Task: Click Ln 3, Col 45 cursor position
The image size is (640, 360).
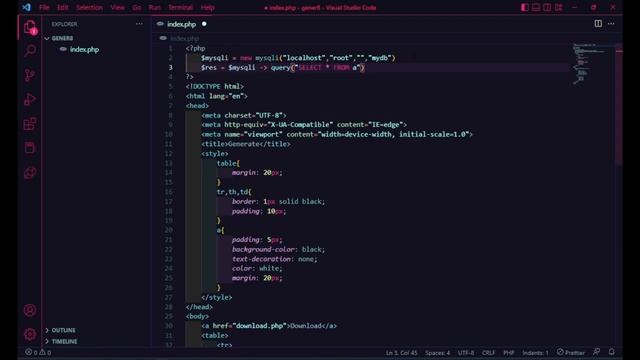Action: click(x=402, y=352)
